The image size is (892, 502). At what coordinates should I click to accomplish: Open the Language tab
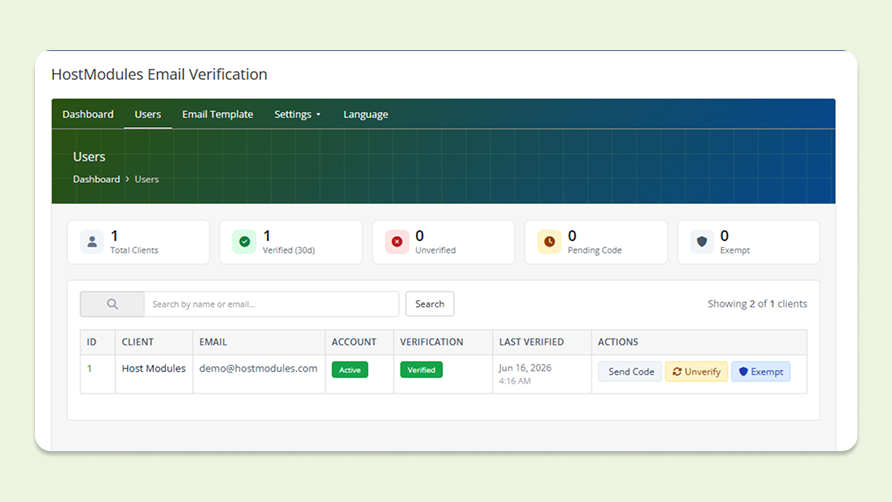click(365, 114)
